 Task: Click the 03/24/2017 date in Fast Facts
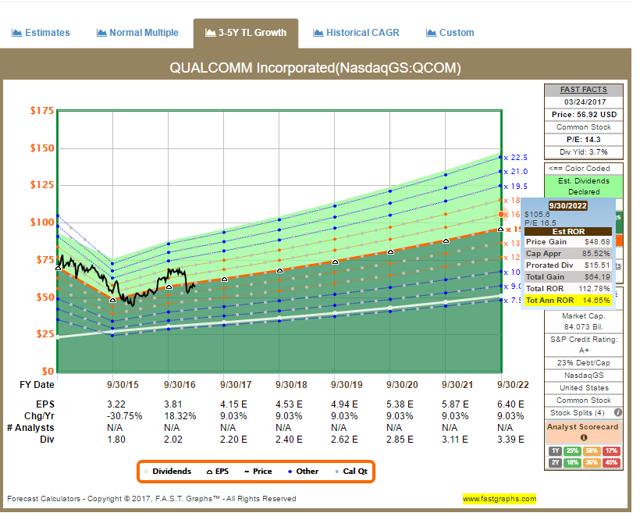(584, 102)
